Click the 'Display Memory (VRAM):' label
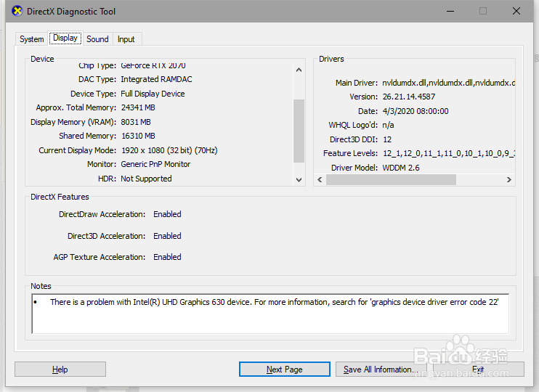 pos(73,122)
